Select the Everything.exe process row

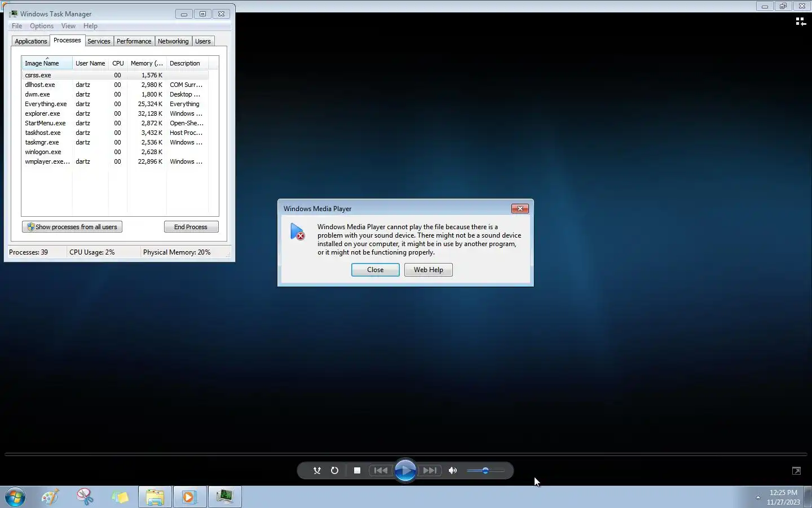[115, 104]
